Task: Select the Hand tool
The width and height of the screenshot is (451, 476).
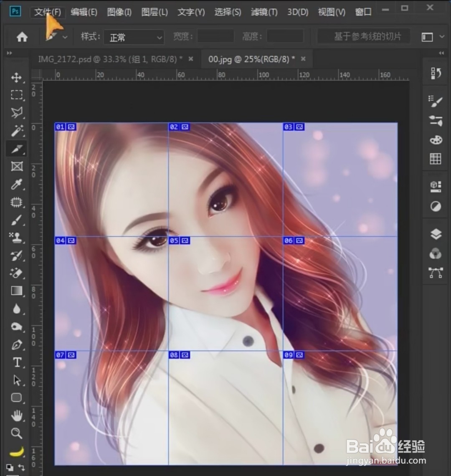Action: [16, 415]
